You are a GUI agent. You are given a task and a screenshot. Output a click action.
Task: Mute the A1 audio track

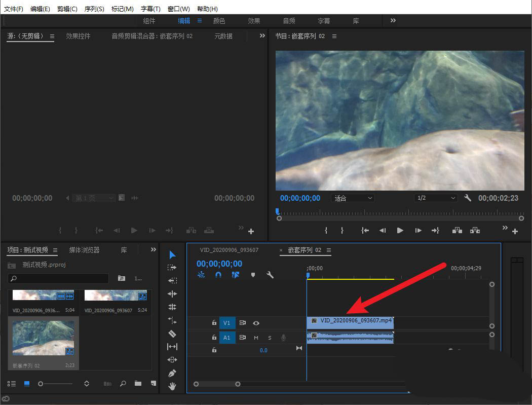(x=256, y=337)
